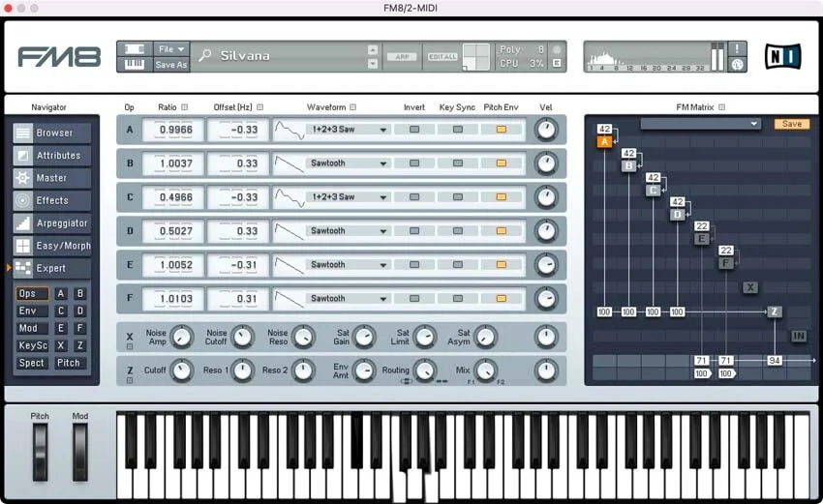
Task: Open the Attributes page in Navigator
Action: point(51,155)
